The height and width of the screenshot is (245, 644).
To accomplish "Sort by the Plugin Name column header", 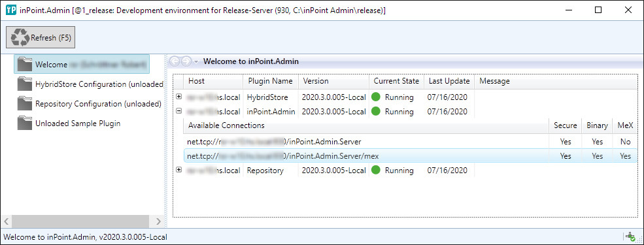I will [270, 81].
